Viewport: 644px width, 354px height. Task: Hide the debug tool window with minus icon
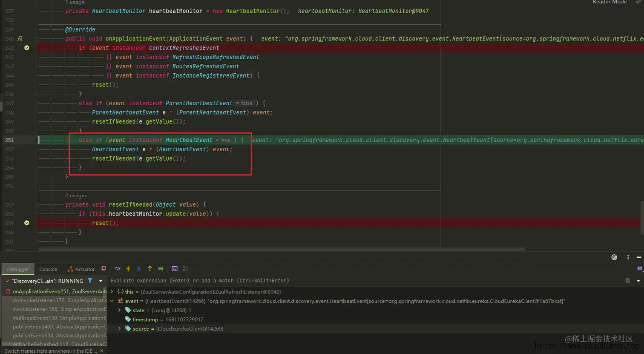coord(639,257)
